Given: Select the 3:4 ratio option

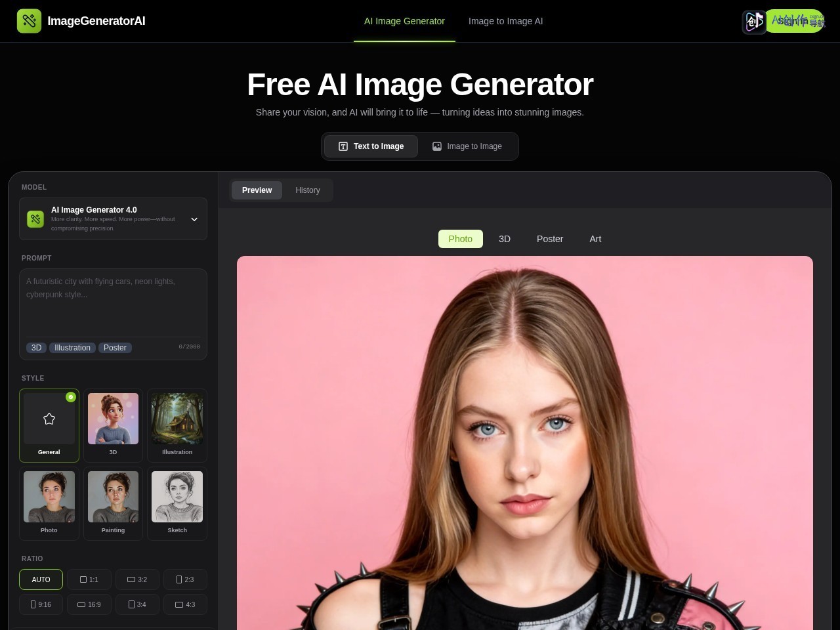Looking at the screenshot, I should pos(137,604).
